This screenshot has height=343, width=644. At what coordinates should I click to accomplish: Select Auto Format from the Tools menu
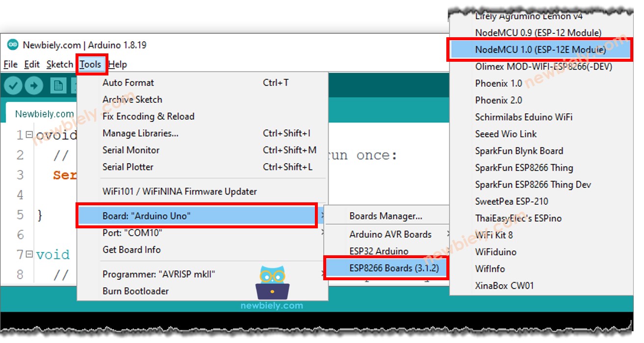[129, 82]
